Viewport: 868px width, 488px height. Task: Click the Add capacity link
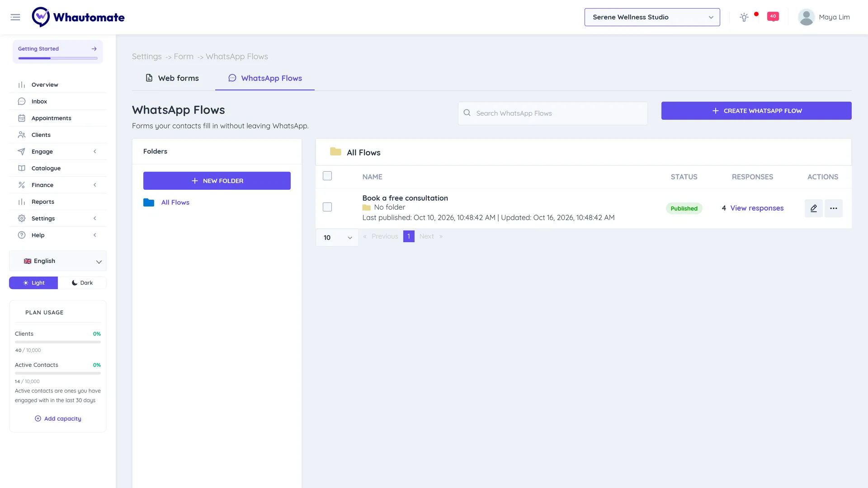(x=58, y=419)
